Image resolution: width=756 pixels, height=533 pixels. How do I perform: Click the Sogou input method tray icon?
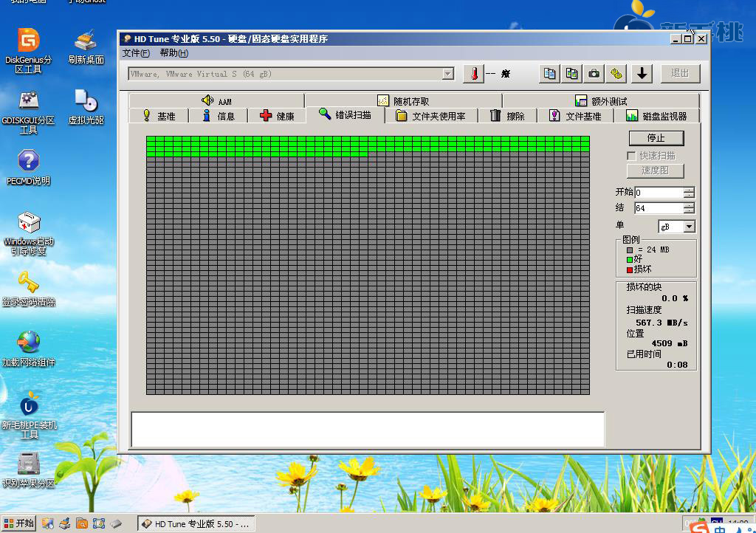pyautogui.click(x=700, y=527)
